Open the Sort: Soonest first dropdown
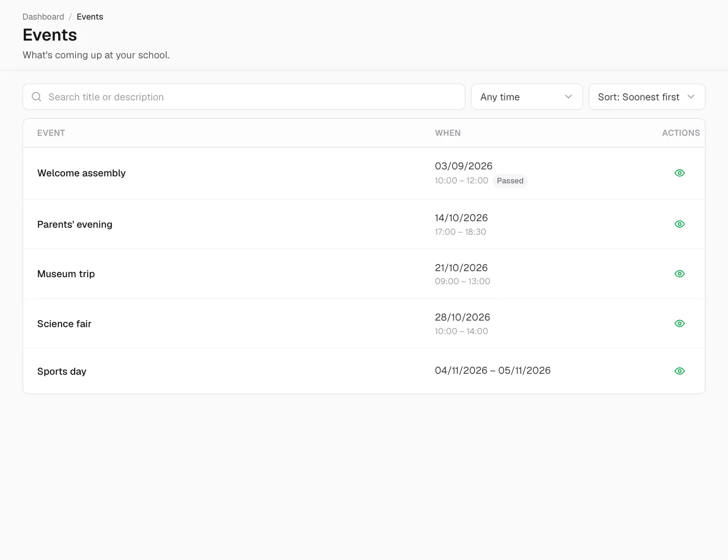Viewport: 728px width, 560px height. [x=647, y=97]
